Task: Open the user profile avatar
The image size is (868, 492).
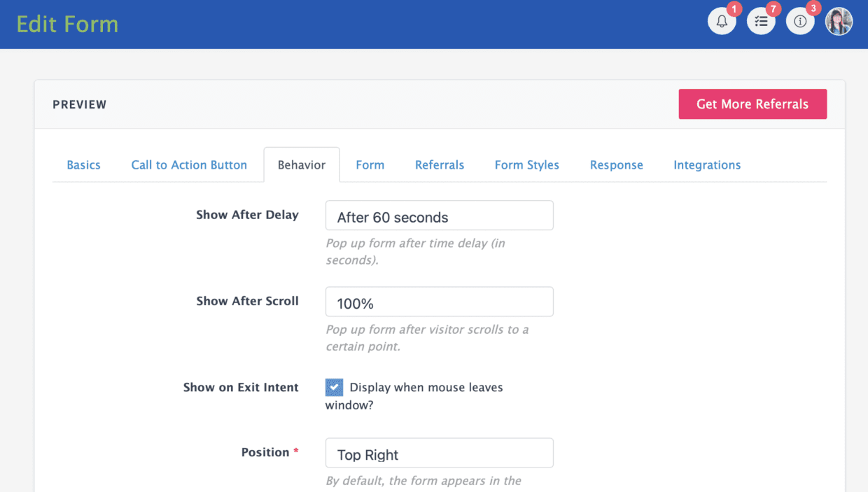Action: tap(839, 22)
